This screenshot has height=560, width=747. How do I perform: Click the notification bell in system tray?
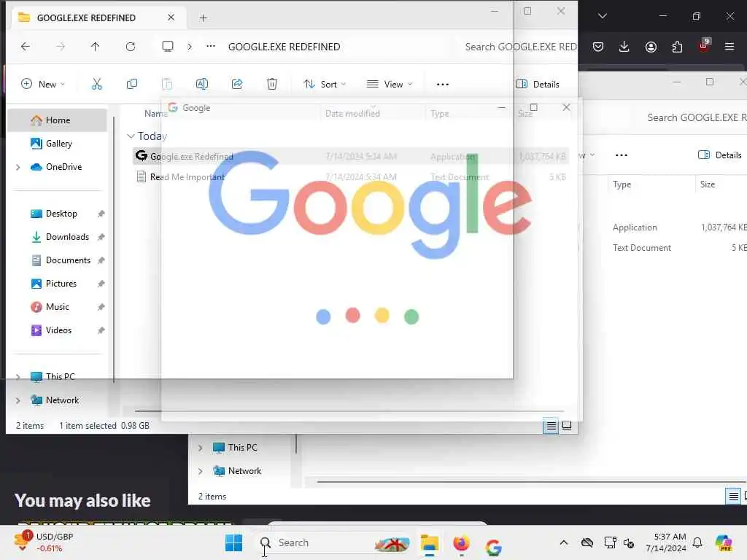point(697,542)
